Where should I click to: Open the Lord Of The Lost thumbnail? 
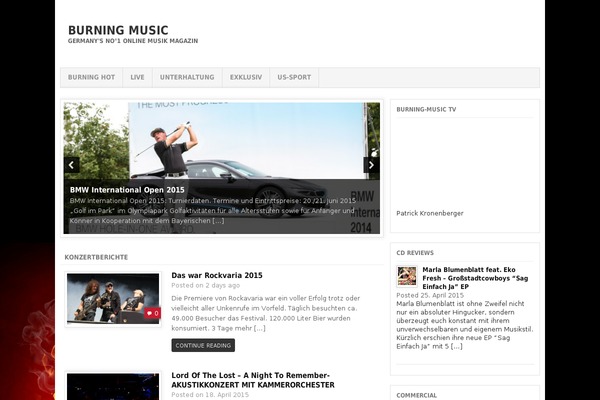(x=113, y=387)
